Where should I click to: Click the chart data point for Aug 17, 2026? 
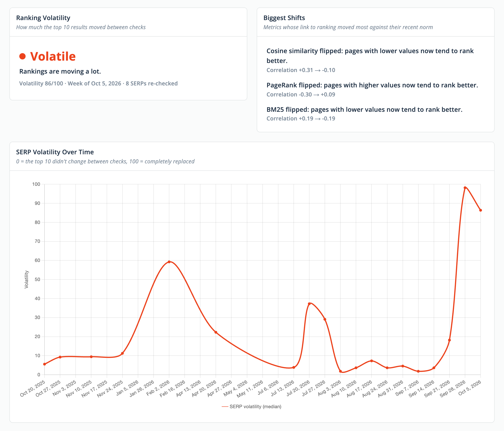pos(372,361)
